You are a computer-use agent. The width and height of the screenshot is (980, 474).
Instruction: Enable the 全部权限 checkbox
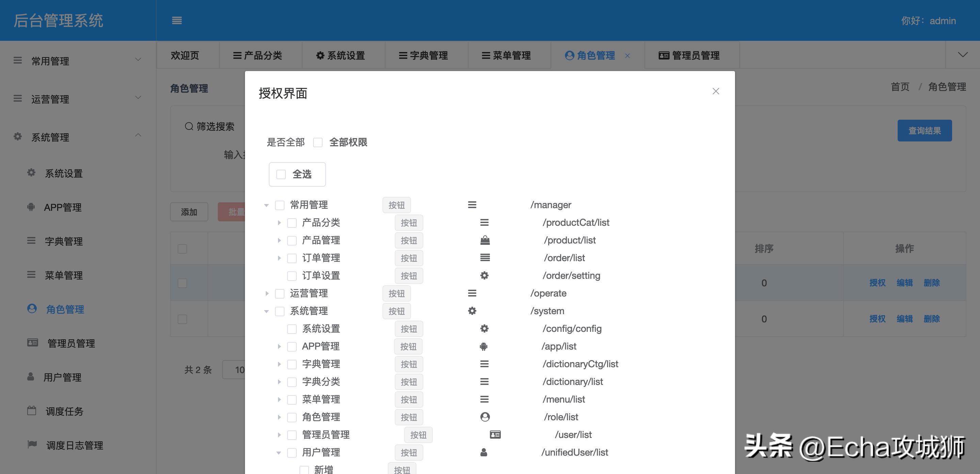[318, 142]
